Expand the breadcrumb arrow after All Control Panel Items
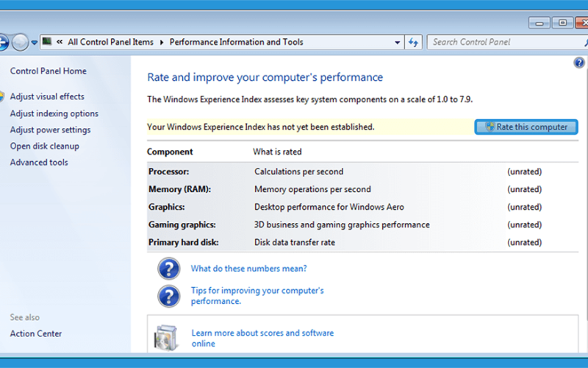588x368 pixels. click(162, 42)
